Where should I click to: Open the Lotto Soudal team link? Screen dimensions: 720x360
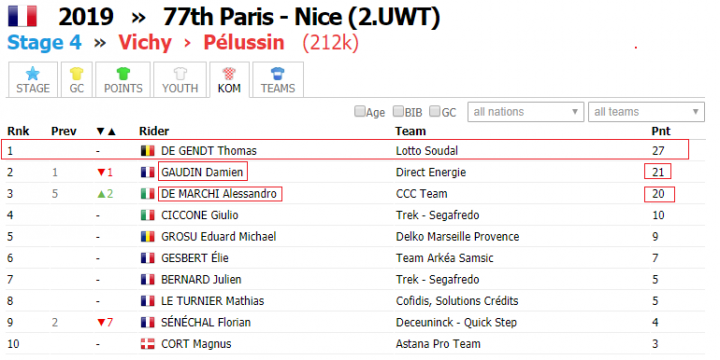click(x=427, y=151)
